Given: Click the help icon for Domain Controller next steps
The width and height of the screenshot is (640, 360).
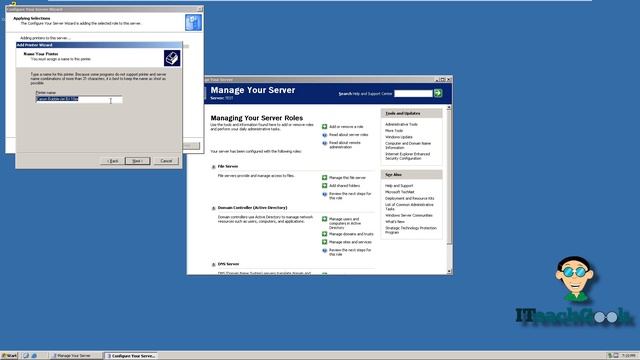Looking at the screenshot, I should (x=324, y=251).
